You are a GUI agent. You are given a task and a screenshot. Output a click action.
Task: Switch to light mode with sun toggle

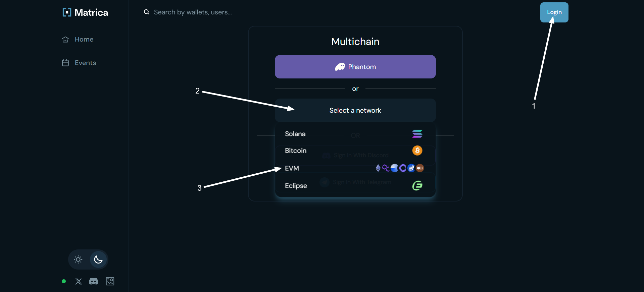click(78, 259)
